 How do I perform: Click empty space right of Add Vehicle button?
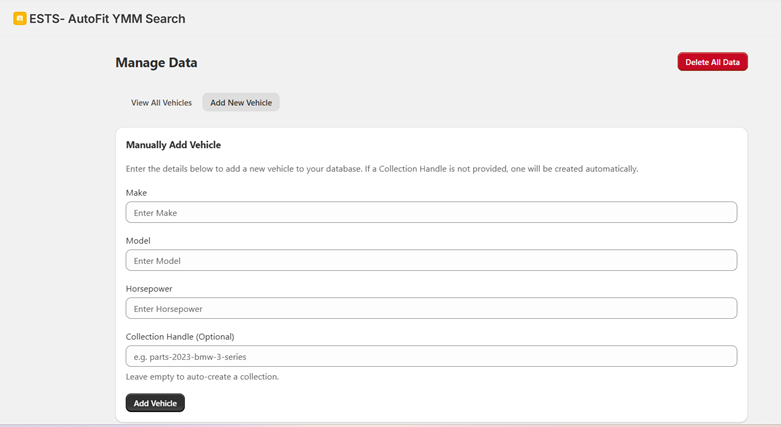[x=450, y=403]
